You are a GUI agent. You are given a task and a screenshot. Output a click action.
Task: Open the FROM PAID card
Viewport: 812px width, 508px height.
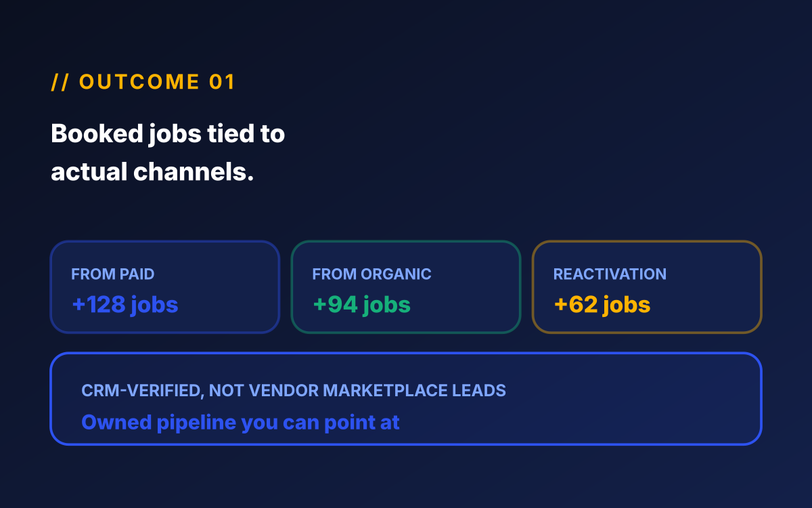coord(165,287)
